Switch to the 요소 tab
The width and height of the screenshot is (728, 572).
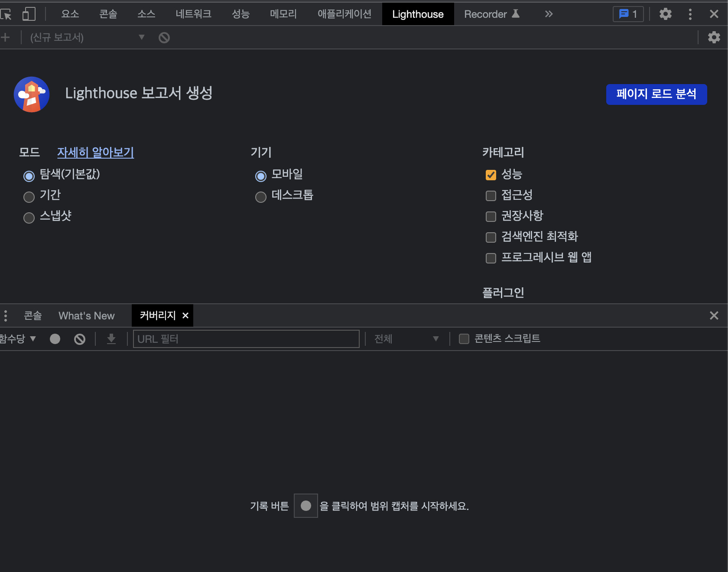[x=70, y=14]
